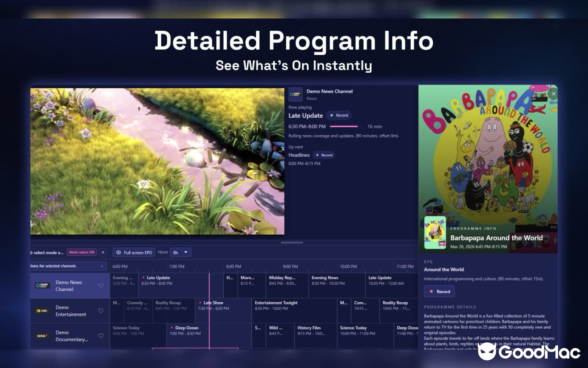
Task: Click the 10:00 PM timeline header
Action: pos(348,266)
